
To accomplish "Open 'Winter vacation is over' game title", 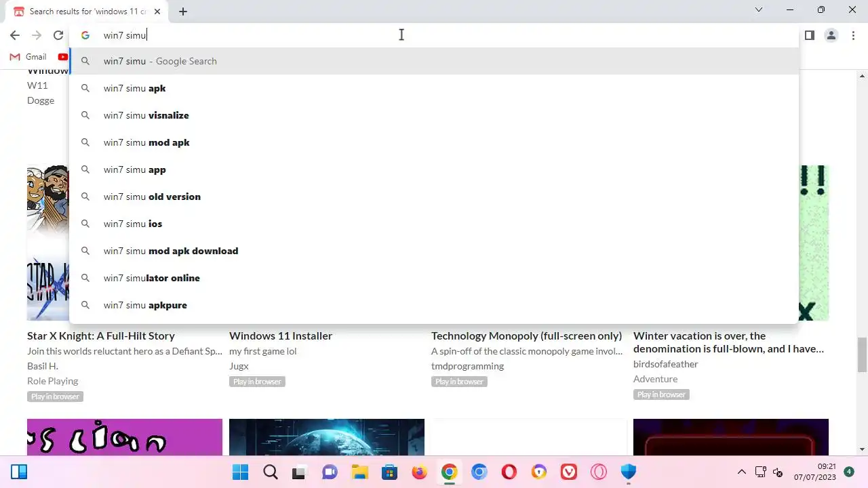I will point(728,342).
